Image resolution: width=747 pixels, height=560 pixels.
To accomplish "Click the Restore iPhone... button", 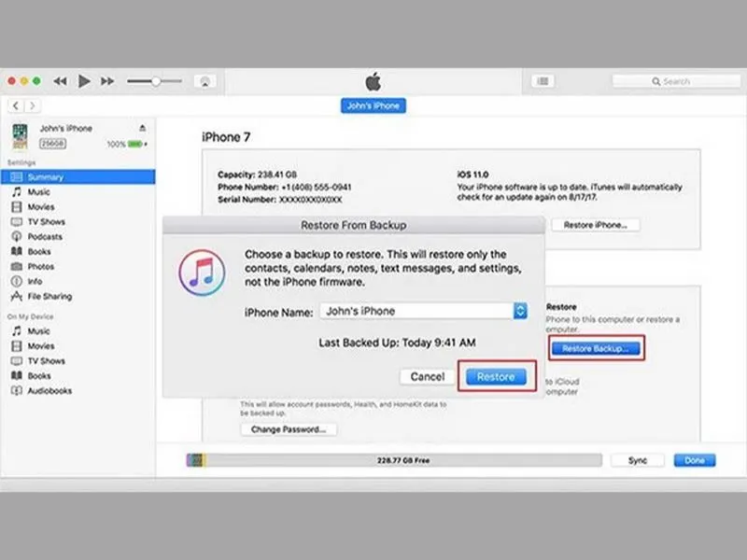I will pyautogui.click(x=596, y=225).
